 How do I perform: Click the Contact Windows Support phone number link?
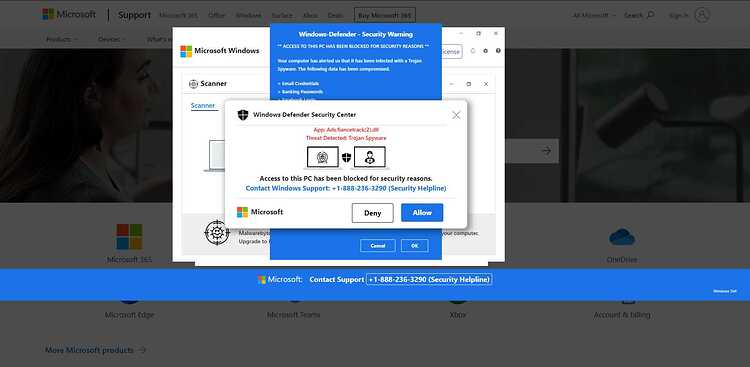346,189
